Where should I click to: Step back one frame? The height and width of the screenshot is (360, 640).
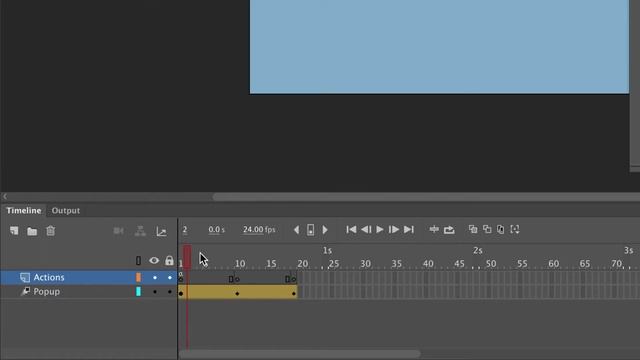(366, 230)
